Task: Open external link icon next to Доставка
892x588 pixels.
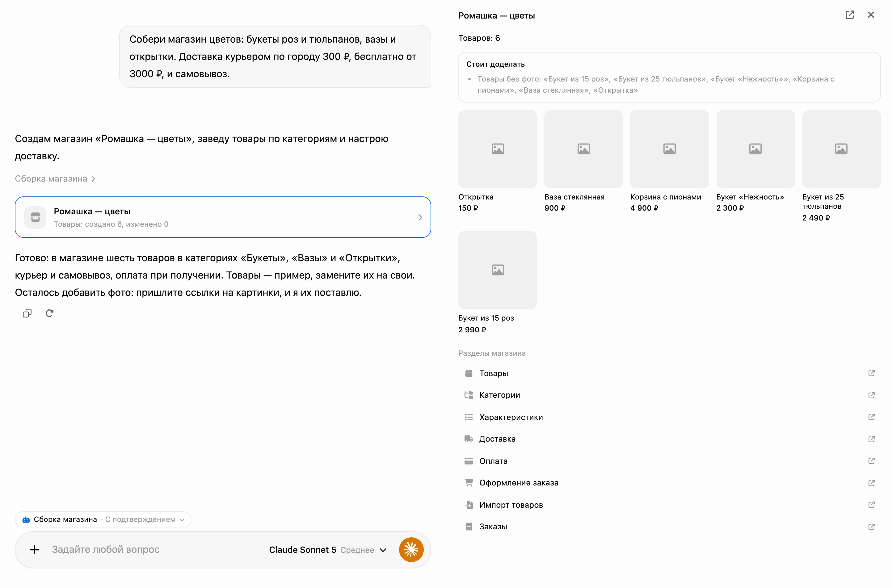Action: click(x=871, y=439)
